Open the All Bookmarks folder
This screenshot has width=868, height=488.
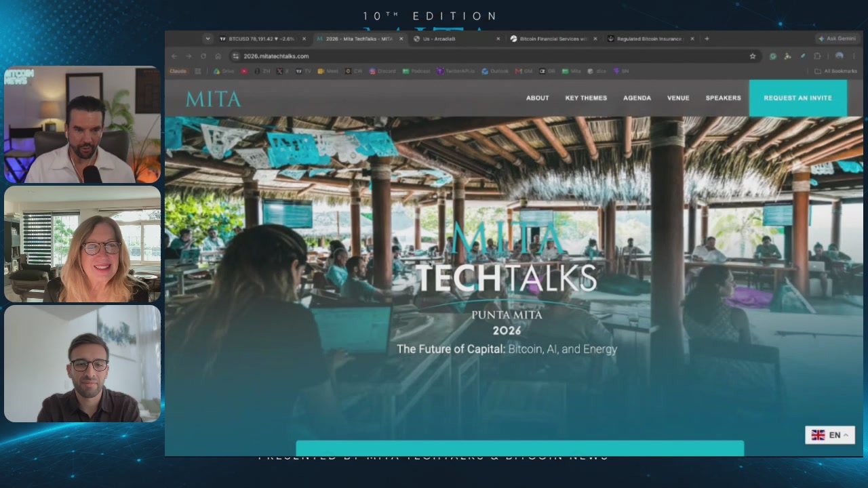coord(835,71)
